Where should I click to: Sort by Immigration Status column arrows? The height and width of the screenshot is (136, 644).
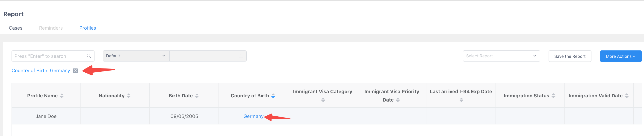pyautogui.click(x=553, y=96)
